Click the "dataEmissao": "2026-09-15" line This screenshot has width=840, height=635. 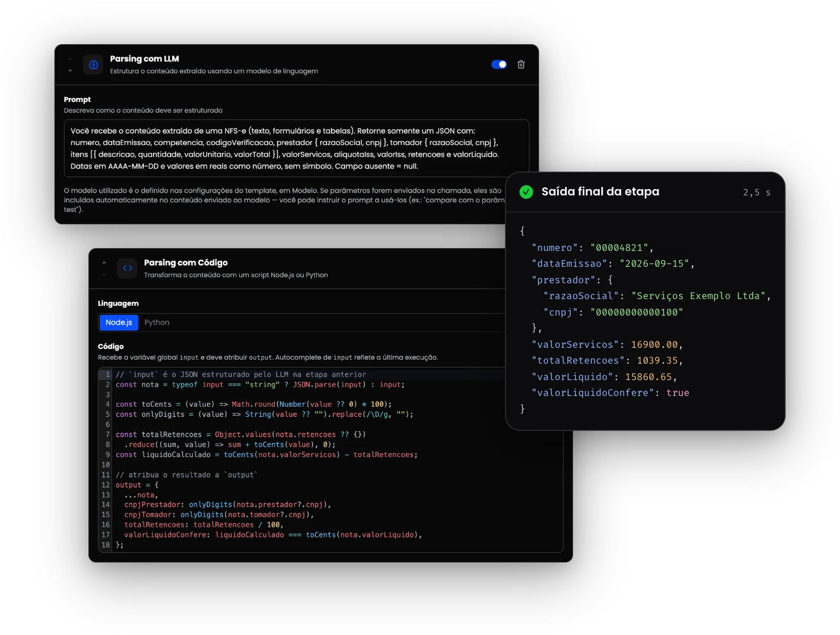click(613, 263)
